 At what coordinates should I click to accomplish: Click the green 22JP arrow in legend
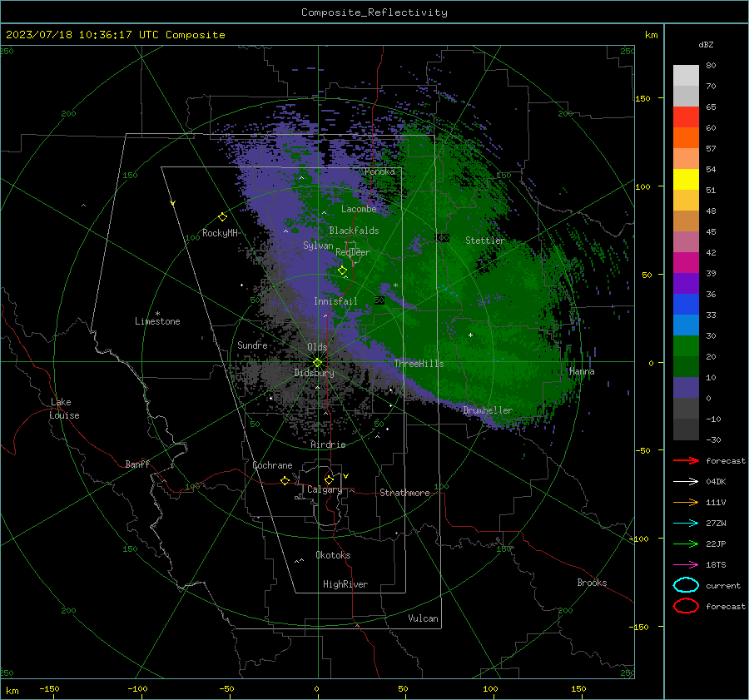[x=686, y=544]
